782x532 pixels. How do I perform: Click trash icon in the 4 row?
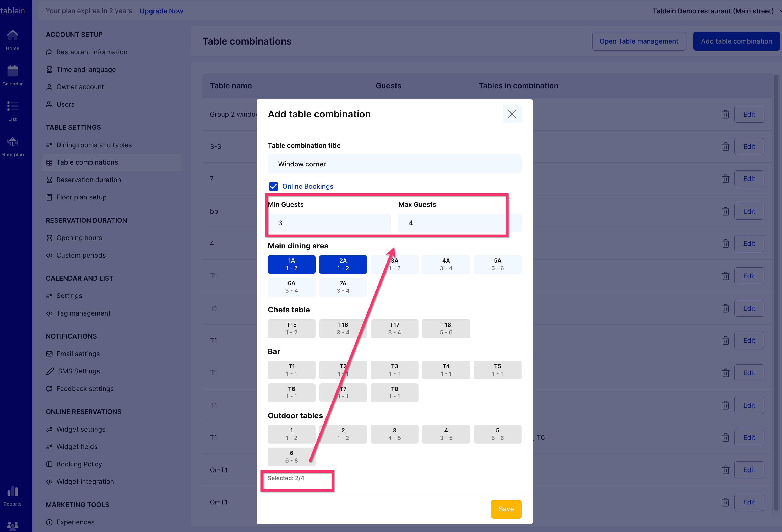(x=725, y=244)
